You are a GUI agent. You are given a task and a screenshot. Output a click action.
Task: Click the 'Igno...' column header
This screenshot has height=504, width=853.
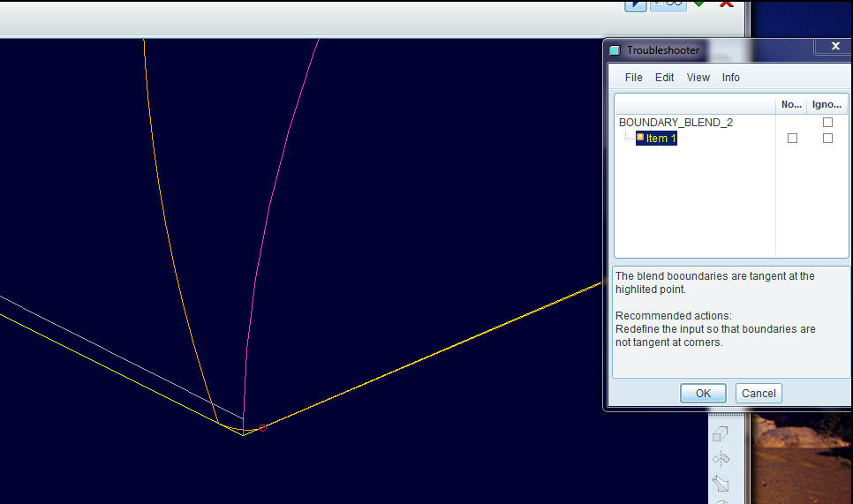(827, 104)
